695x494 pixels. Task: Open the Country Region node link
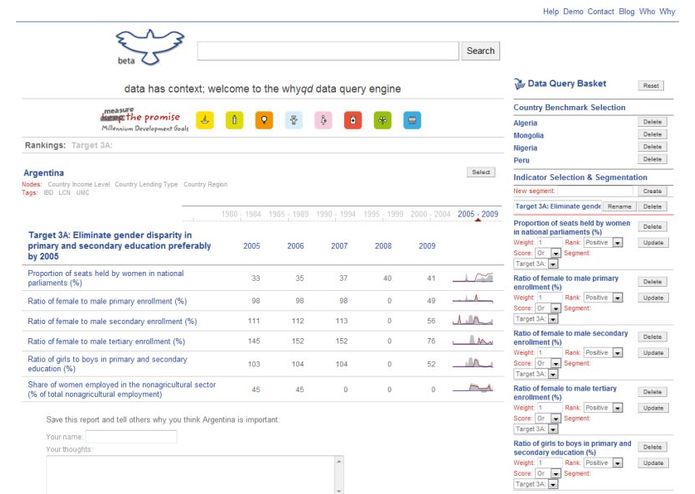[205, 184]
